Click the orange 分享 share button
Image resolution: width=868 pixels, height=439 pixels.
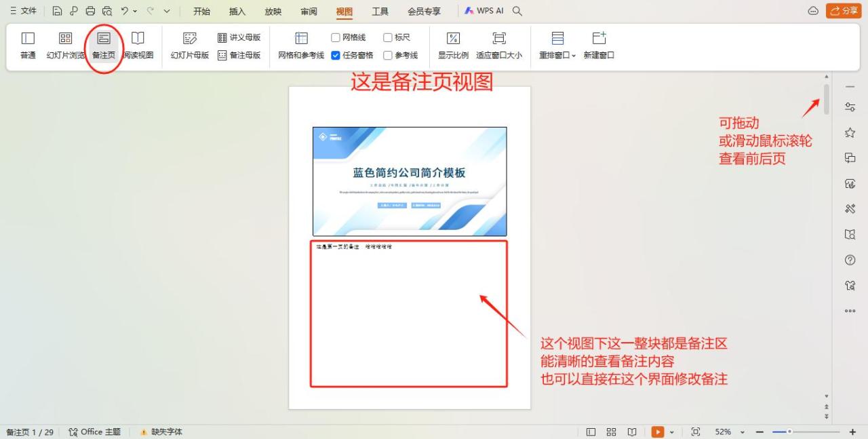pos(844,11)
